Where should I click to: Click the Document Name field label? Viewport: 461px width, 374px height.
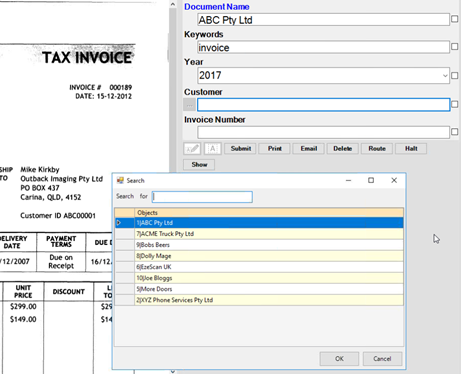217,7
